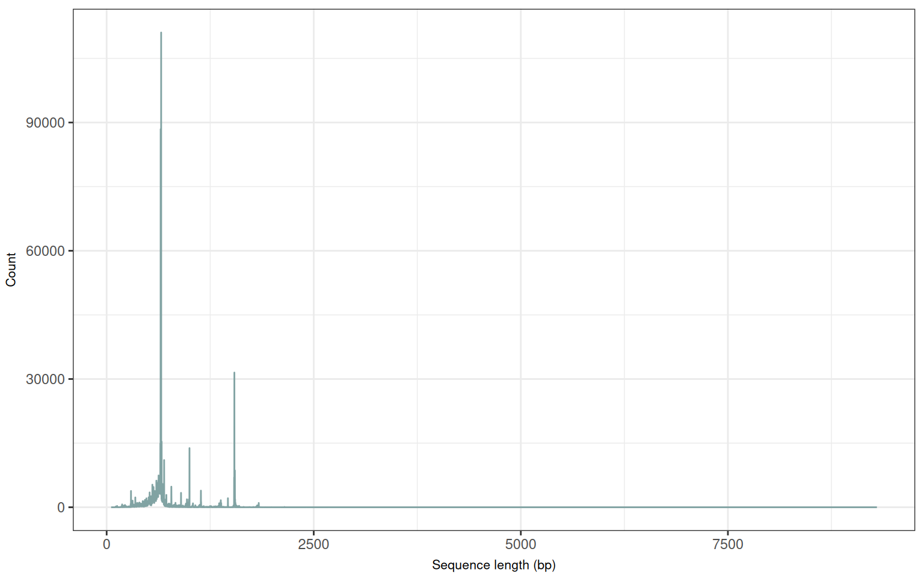This screenshot has width=924, height=578.
Task: Click the tip of the tallest peak
Action: click(161, 33)
